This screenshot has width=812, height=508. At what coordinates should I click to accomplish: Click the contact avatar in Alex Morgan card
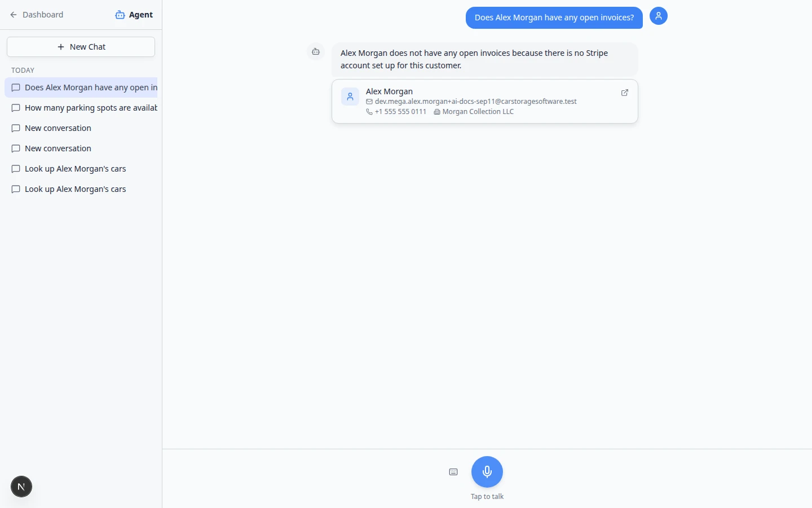[350, 97]
